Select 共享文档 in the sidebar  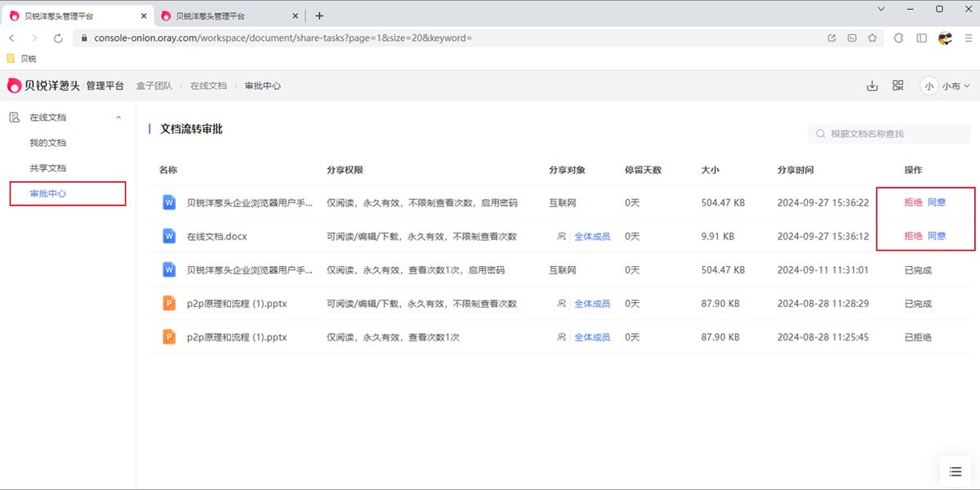point(48,168)
